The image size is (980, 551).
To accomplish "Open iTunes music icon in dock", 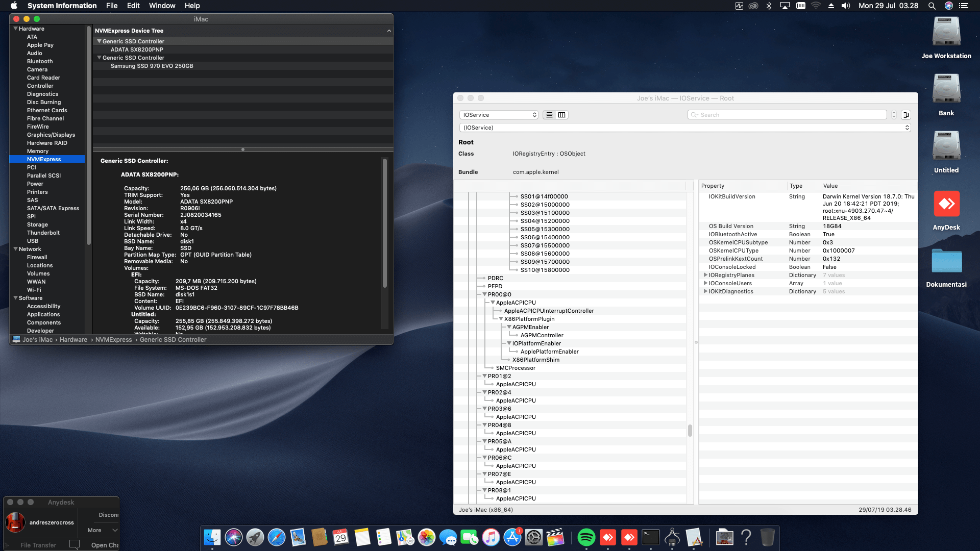I will click(491, 537).
